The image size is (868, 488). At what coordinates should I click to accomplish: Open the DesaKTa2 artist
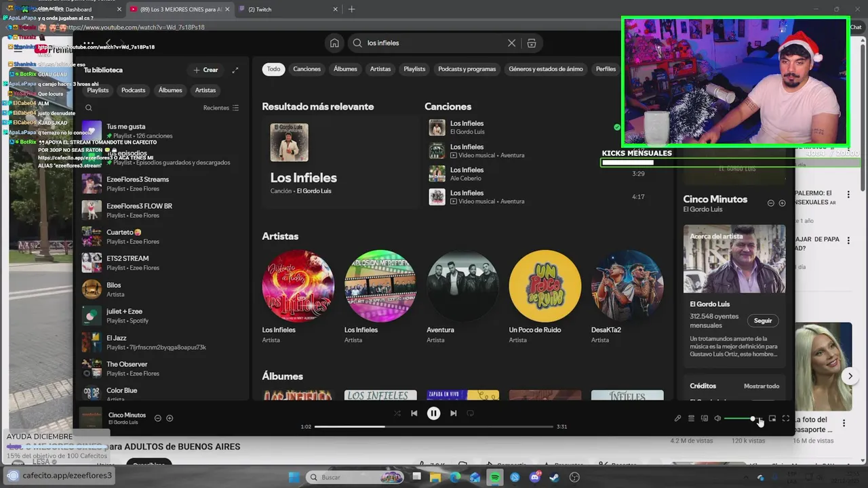click(x=627, y=286)
